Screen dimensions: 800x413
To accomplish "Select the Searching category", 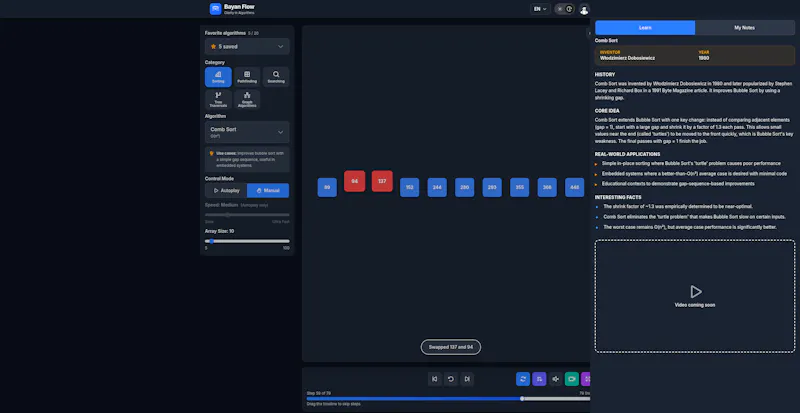I will click(x=276, y=77).
